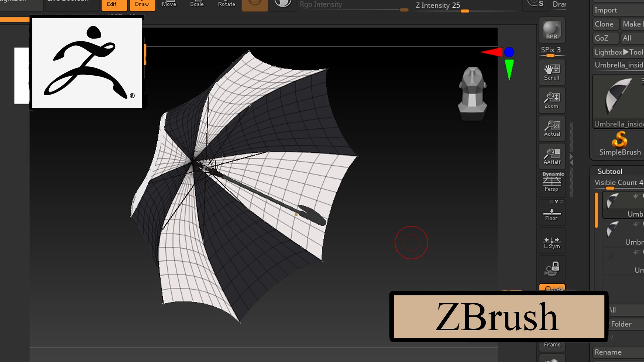The width and height of the screenshot is (644, 362).
Task: Select the first Umbrella subtool
Action: (623, 204)
